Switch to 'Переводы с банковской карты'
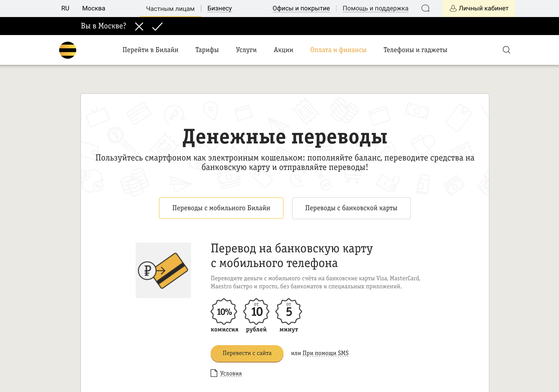This screenshot has width=559, height=392. click(351, 208)
